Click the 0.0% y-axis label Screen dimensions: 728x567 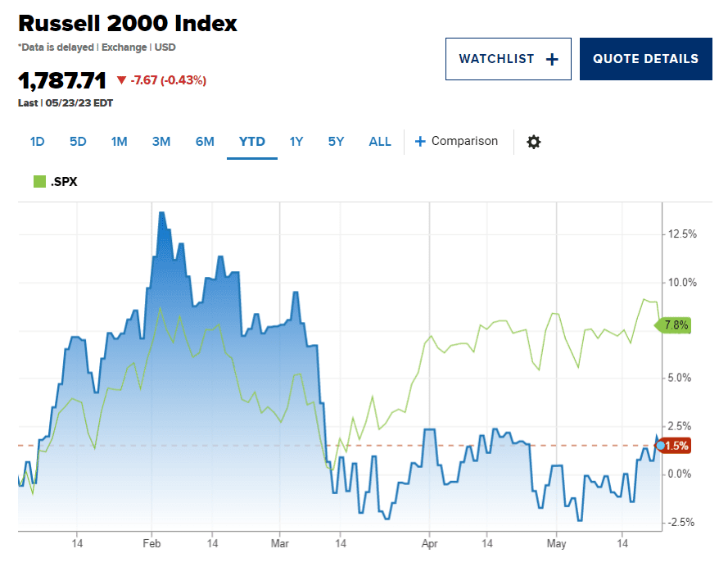[x=679, y=474]
